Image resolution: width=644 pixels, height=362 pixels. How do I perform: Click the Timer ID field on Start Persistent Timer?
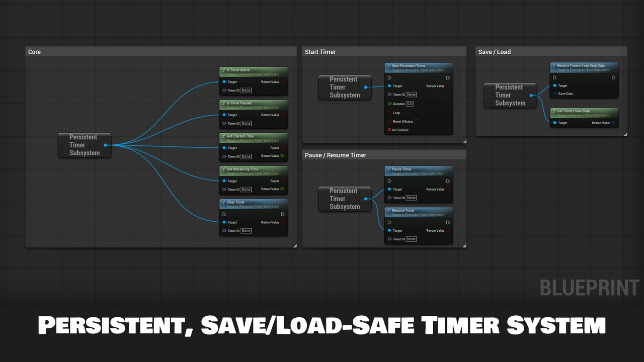[411, 95]
